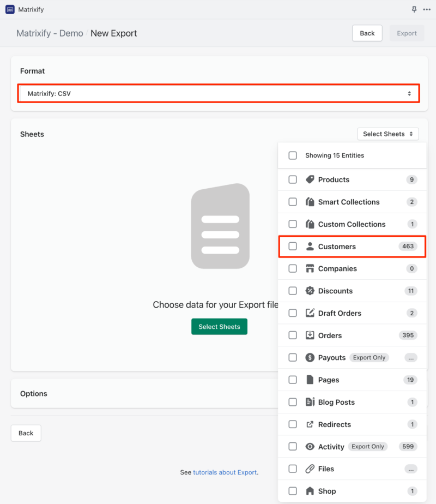
Task: Check the Activity checkbox
Action: point(293,447)
